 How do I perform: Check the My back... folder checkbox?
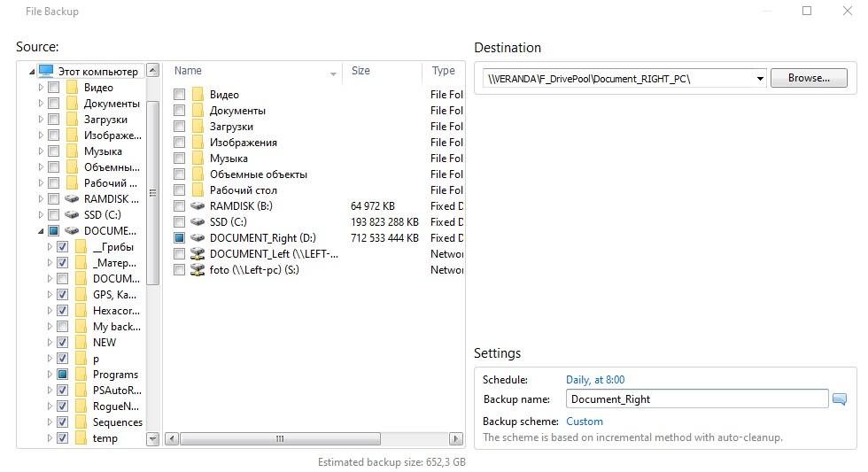[x=63, y=327]
